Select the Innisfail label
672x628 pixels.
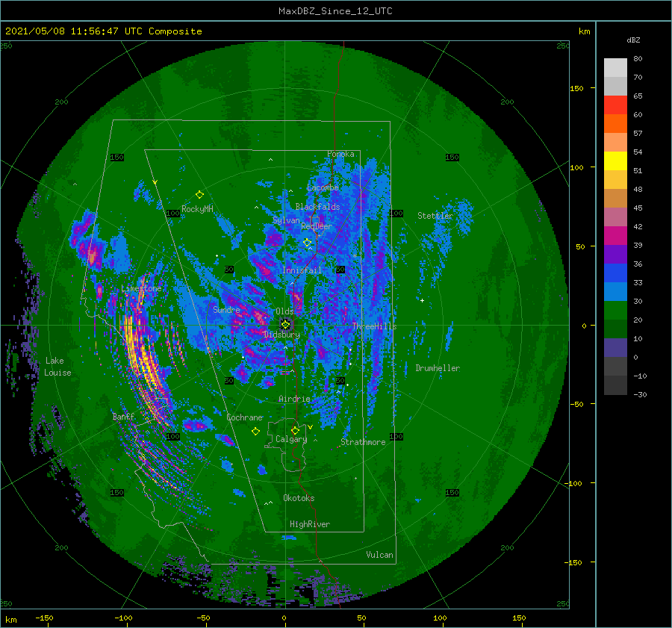coord(302,270)
